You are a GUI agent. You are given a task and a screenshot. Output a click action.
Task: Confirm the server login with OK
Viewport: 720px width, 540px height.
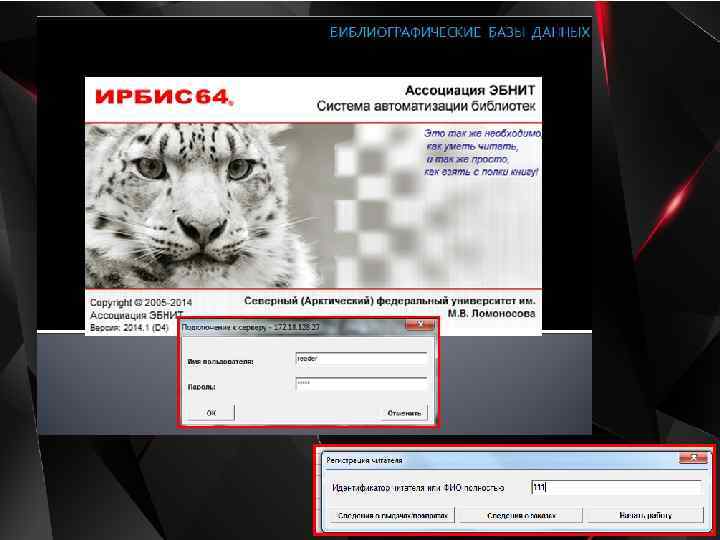[211, 413]
